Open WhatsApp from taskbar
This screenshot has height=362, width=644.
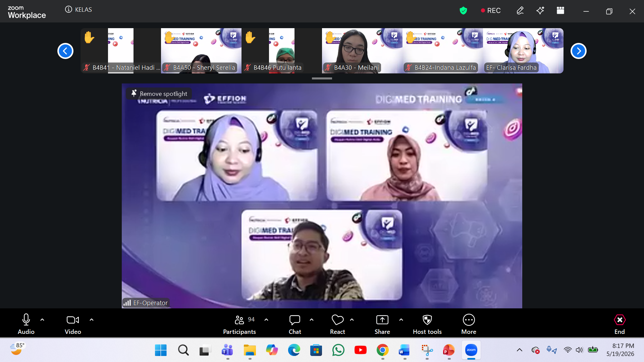(338, 350)
